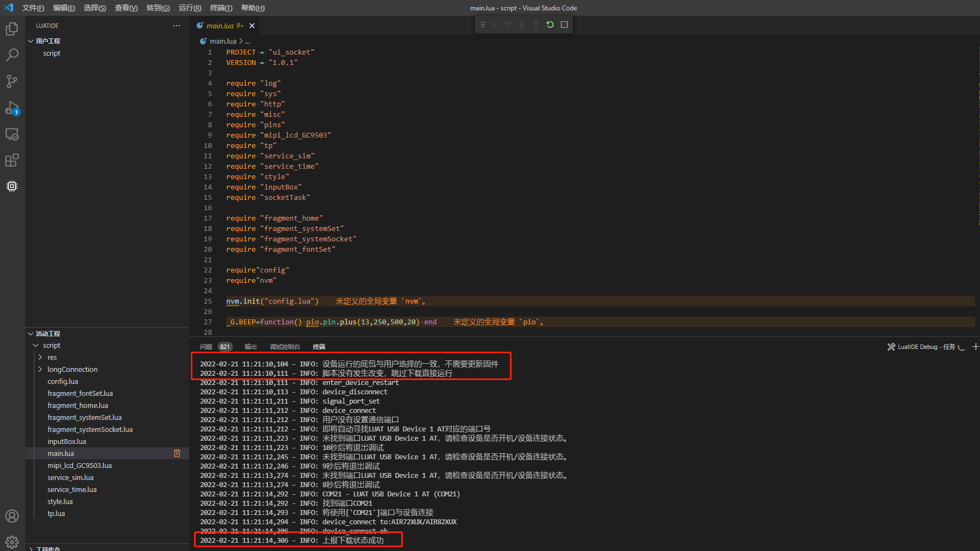Open the 帮助(H) menu
980x551 pixels.
(x=253, y=8)
